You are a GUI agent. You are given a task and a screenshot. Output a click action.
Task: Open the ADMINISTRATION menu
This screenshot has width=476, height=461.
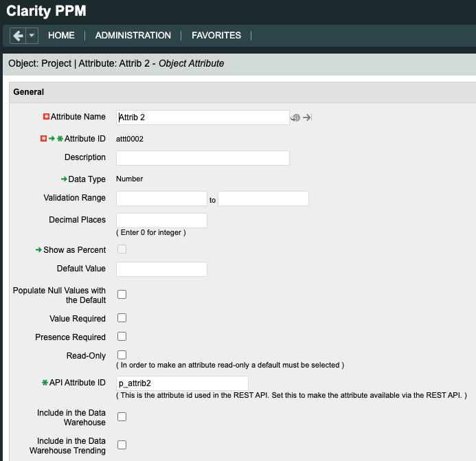pyautogui.click(x=133, y=35)
